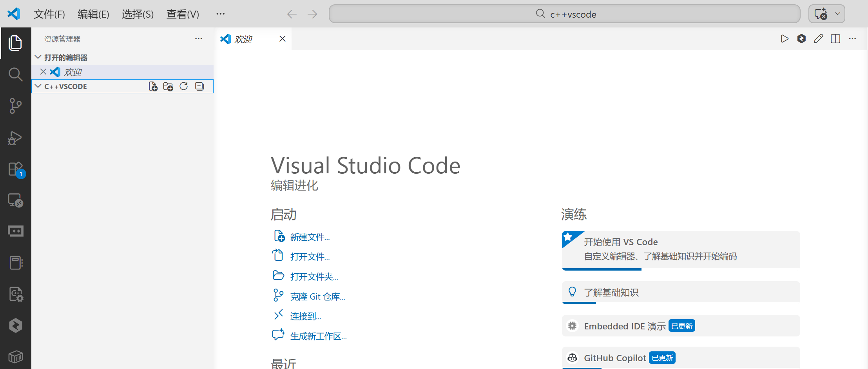Click the c++vscode command center search box
868x369 pixels.
[564, 14]
